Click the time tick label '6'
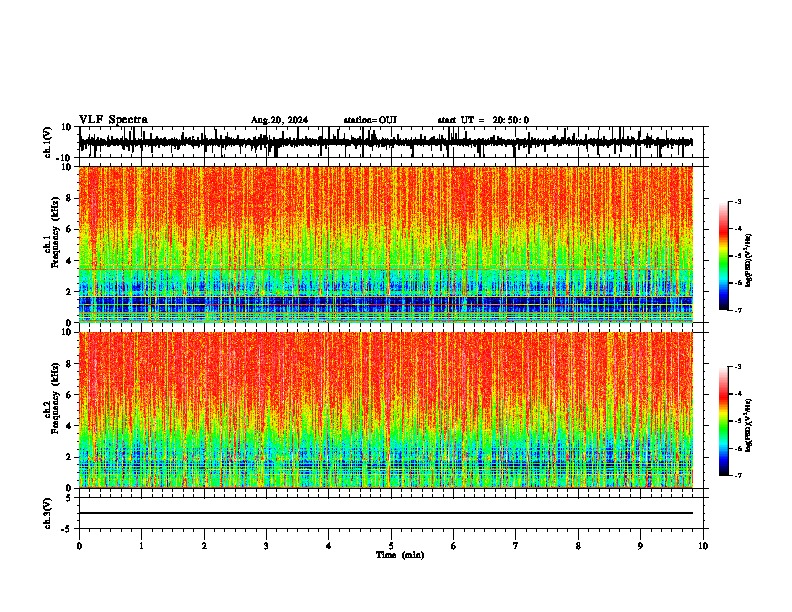This screenshot has height=612, width=792. 454,546
